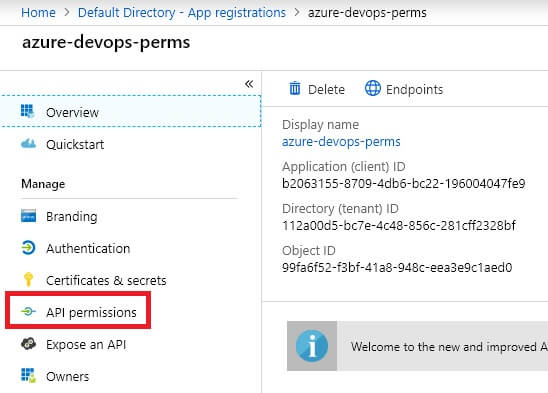Image resolution: width=548 pixels, height=393 pixels.
Task: Click the Application (client) ID label
Action: pos(344,166)
